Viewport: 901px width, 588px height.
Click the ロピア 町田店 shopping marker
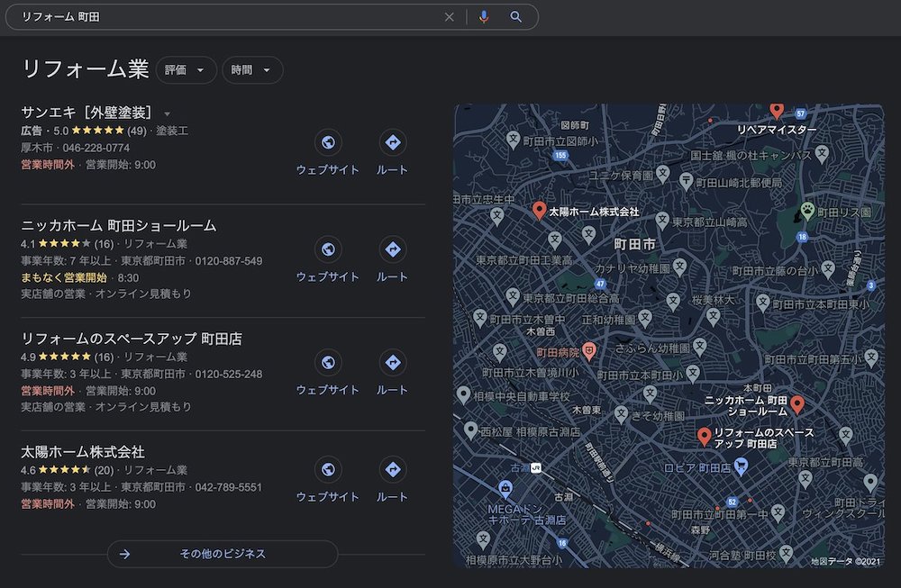pos(741,466)
